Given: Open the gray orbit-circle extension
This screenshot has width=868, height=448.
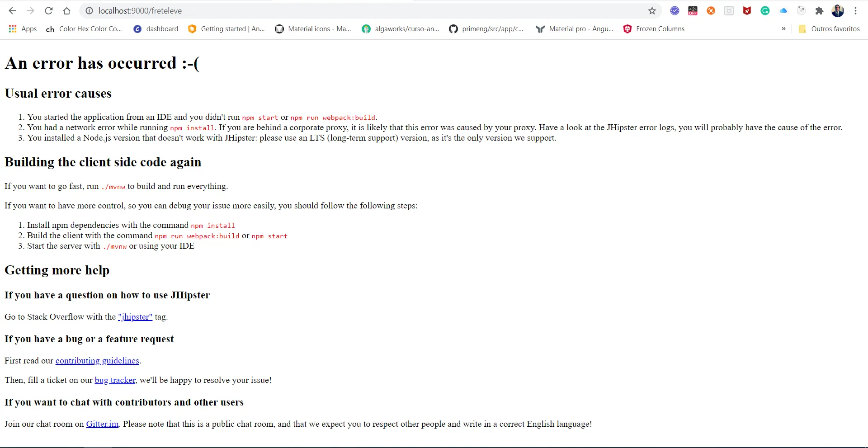Looking at the screenshot, I should click(x=801, y=11).
